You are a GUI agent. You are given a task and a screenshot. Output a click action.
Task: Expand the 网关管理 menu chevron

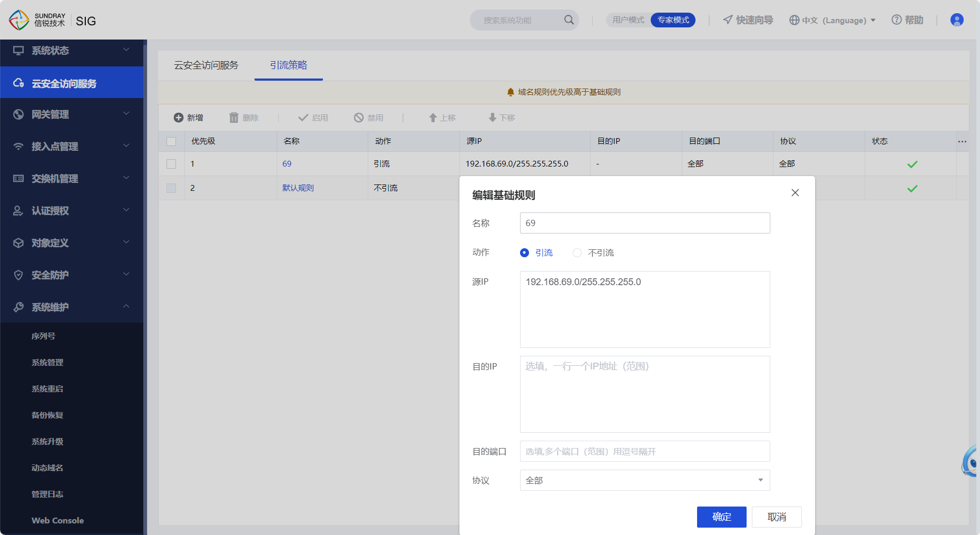pyautogui.click(x=126, y=113)
